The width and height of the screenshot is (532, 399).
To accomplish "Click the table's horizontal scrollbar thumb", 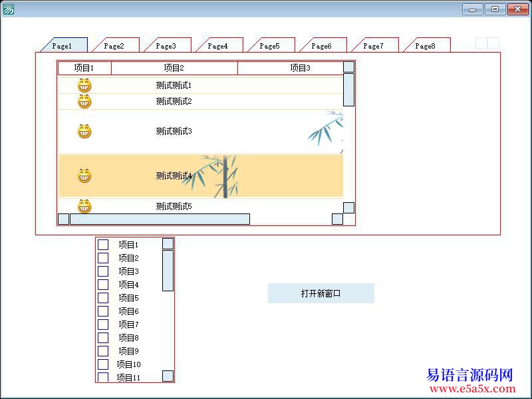I will [160, 219].
